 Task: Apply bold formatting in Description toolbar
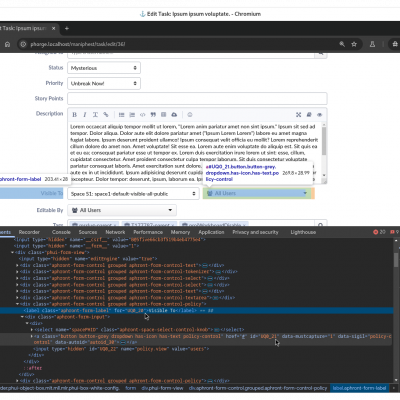[75, 115]
